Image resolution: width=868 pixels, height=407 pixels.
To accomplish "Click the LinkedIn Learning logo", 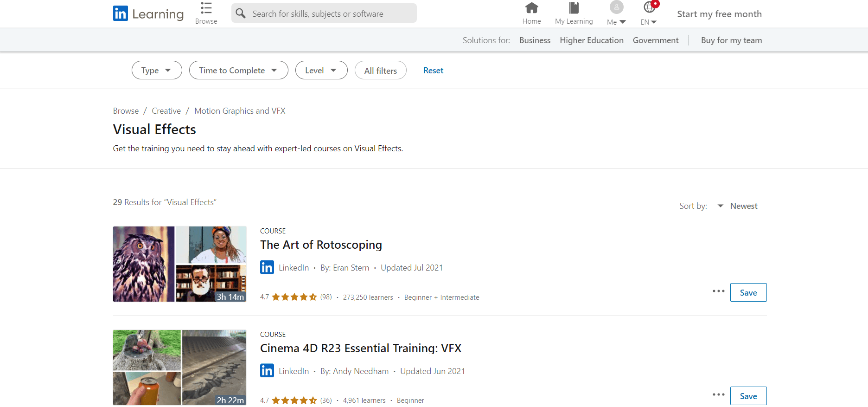I will click(148, 13).
